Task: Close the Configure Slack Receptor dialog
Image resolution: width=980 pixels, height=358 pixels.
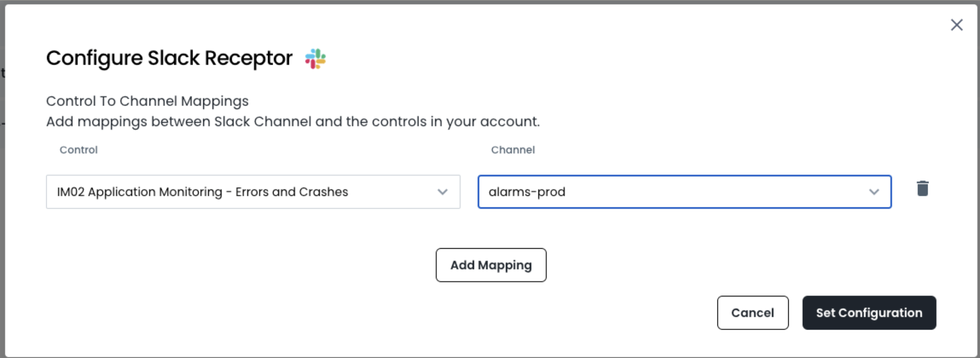Action: [956, 25]
